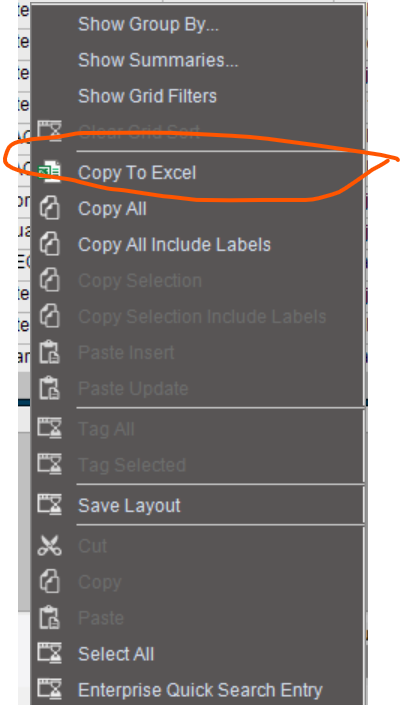Choose Select All in the context menu
This screenshot has height=705, width=401.
pos(116,654)
